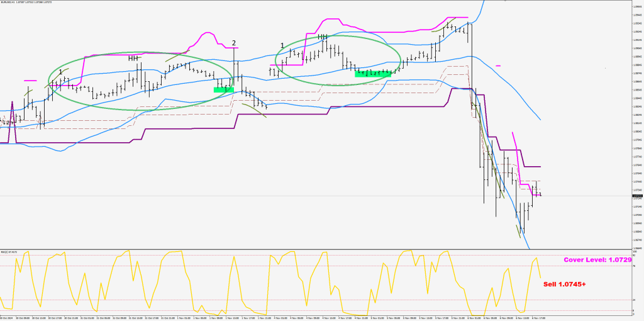Select the short magenta dash at upper left

(x=30, y=81)
